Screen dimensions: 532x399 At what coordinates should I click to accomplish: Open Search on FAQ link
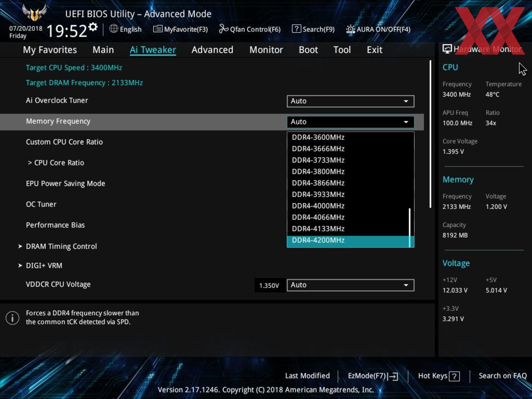[x=503, y=376]
